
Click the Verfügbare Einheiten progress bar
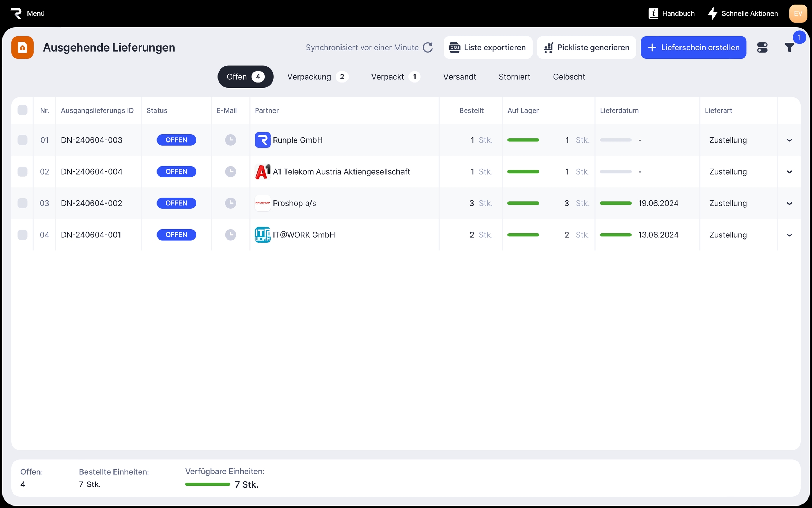208,484
